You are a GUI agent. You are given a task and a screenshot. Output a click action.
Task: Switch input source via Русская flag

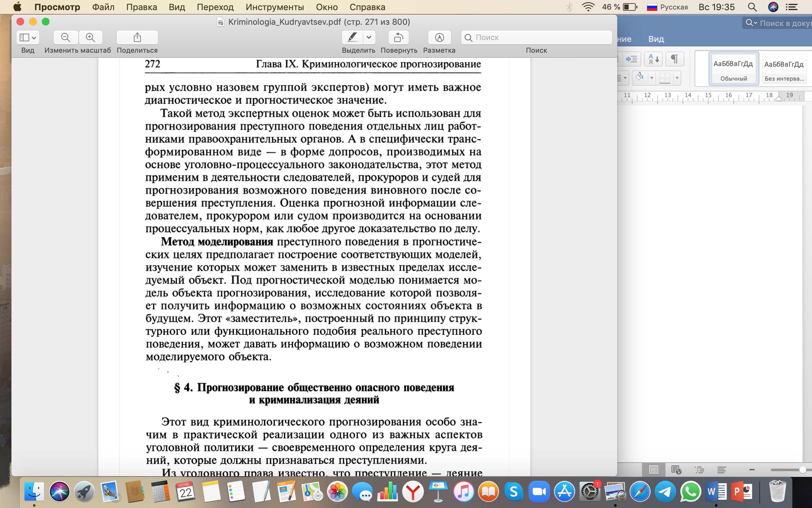click(667, 7)
